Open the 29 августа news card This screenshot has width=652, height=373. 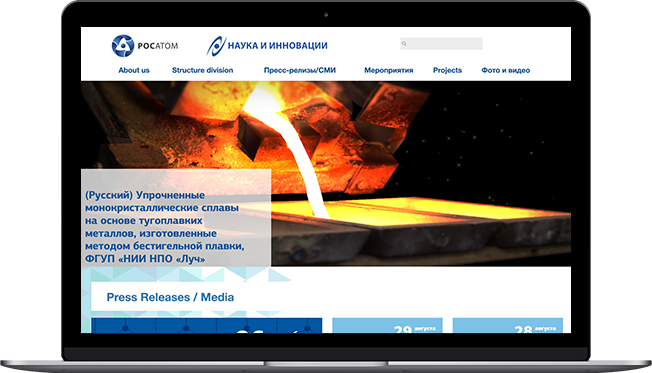click(387, 326)
